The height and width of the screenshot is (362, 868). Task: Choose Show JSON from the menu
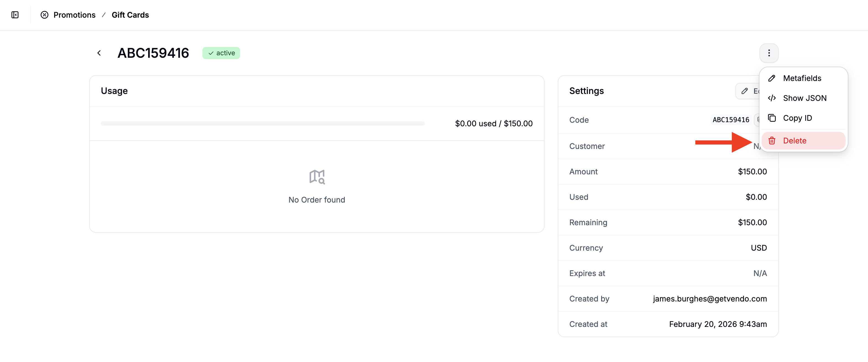805,98
